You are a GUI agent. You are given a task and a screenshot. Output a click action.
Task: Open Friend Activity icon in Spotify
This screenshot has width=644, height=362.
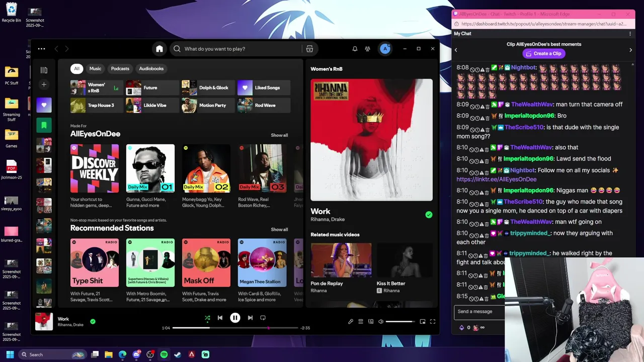tap(367, 49)
